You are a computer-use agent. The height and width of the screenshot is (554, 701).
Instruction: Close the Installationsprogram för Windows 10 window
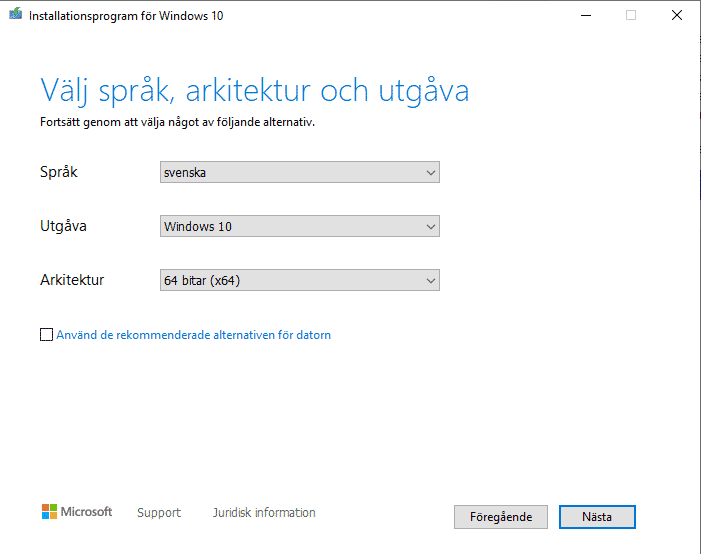tap(677, 15)
